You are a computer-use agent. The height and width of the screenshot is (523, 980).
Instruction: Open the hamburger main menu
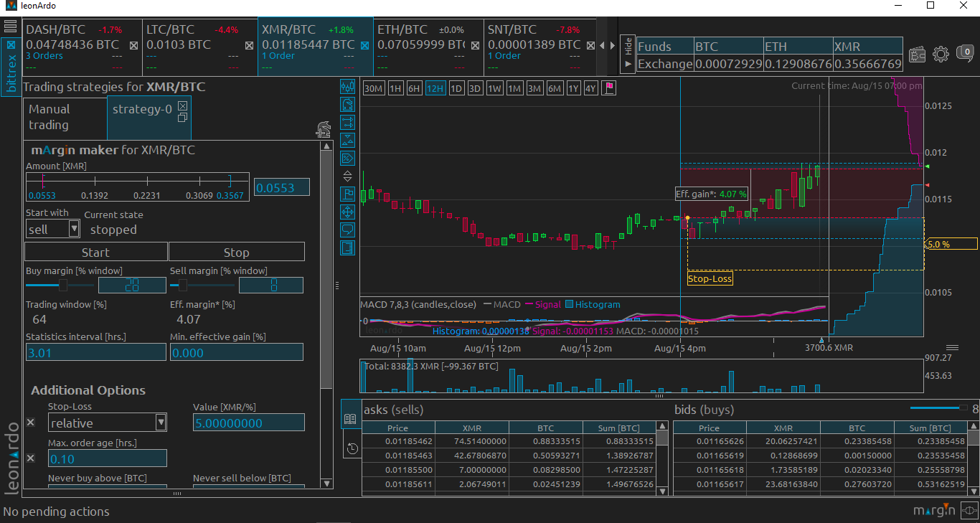(x=10, y=27)
